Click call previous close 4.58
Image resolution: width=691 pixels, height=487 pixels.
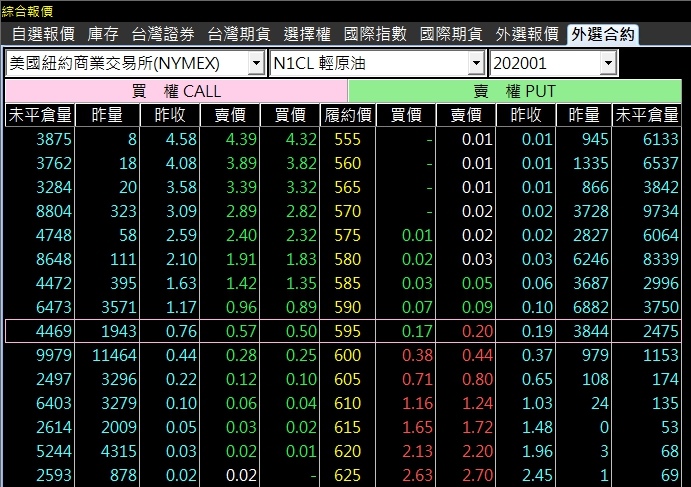coord(181,139)
